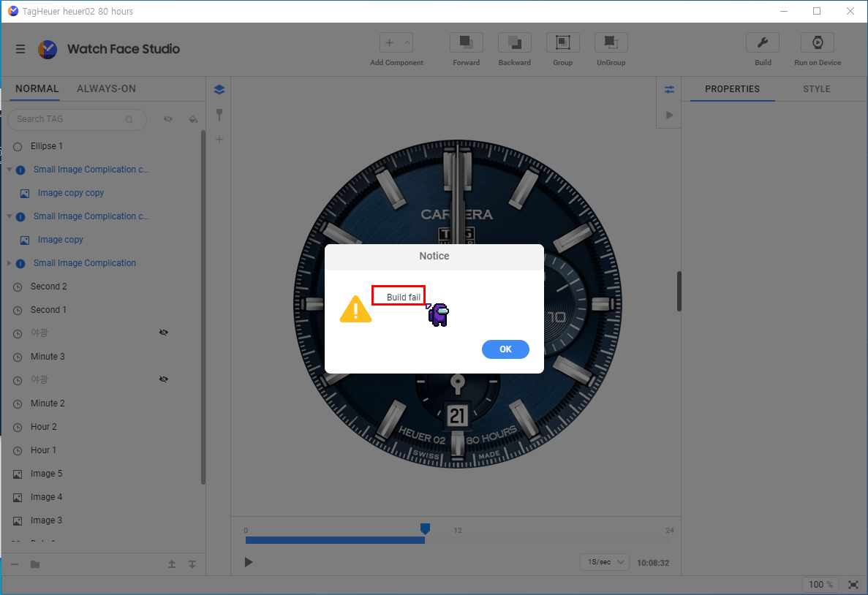Screen dimensions: 868x595
Task: Click the properties sliders icon
Action: [x=668, y=90]
